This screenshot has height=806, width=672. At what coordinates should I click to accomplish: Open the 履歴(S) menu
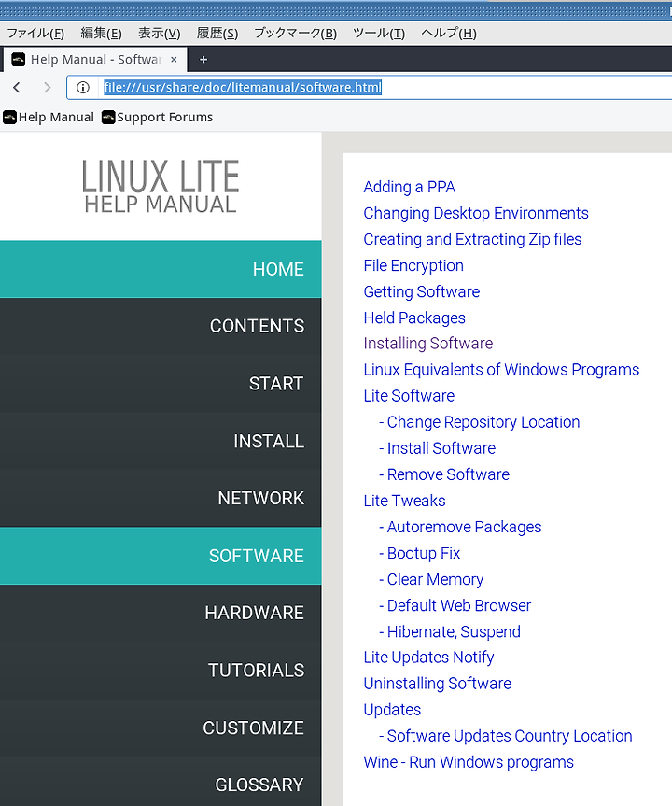(217, 34)
